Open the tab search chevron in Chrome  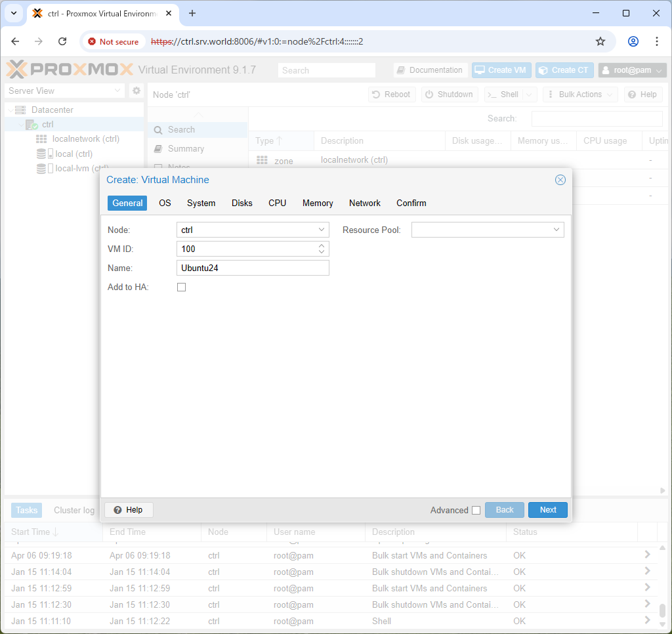coord(14,13)
